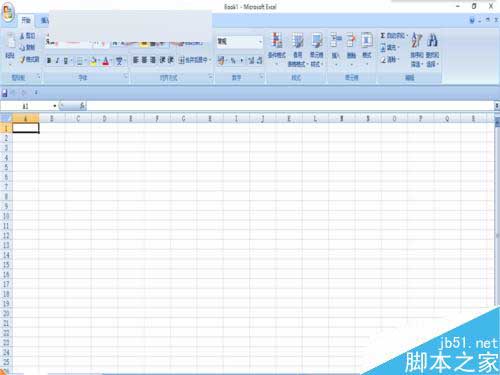Image resolution: width=500 pixels, height=375 pixels.
Task: Select row 20 header
Action: [x=6, y=313]
